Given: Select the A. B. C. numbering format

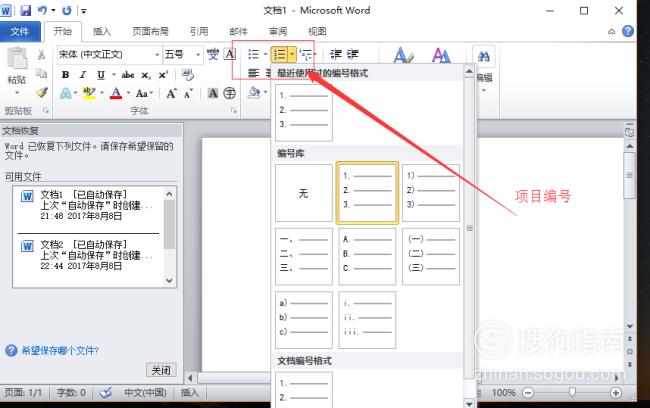Looking at the screenshot, I should 367,257.
